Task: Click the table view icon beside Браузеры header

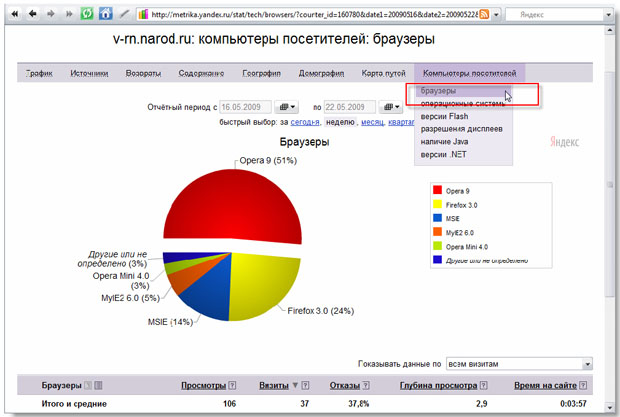Action: tap(98, 385)
